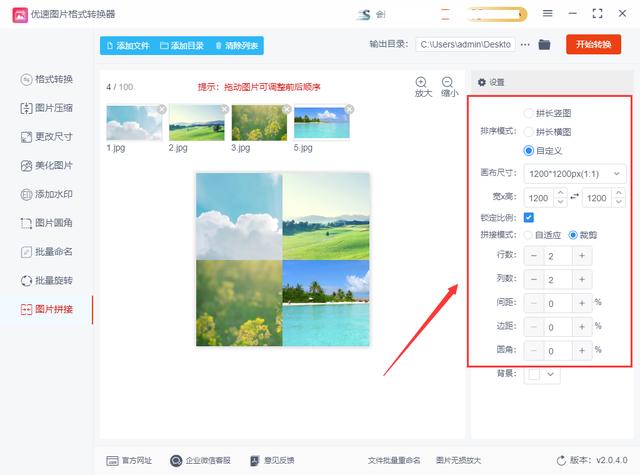Select the 拼长竖图 vertical layout radio
The image size is (640, 475).
click(x=529, y=113)
